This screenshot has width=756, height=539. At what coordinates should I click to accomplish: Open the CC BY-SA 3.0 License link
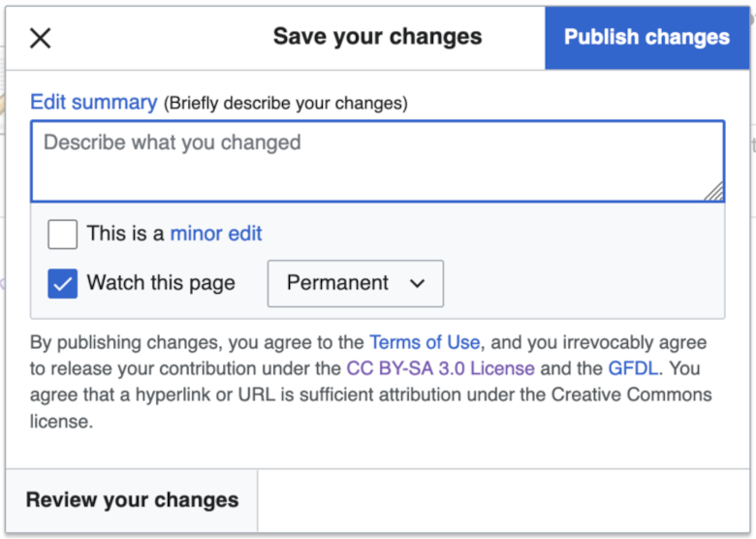point(441,368)
